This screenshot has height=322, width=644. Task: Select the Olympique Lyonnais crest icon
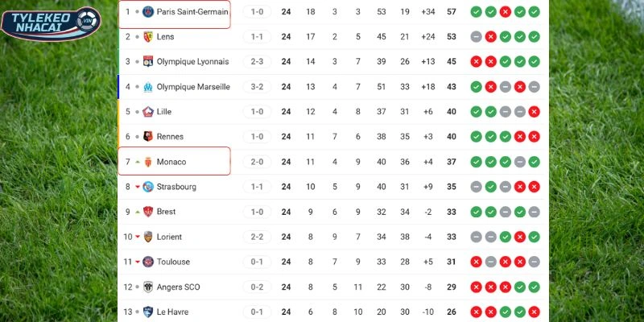coord(148,62)
